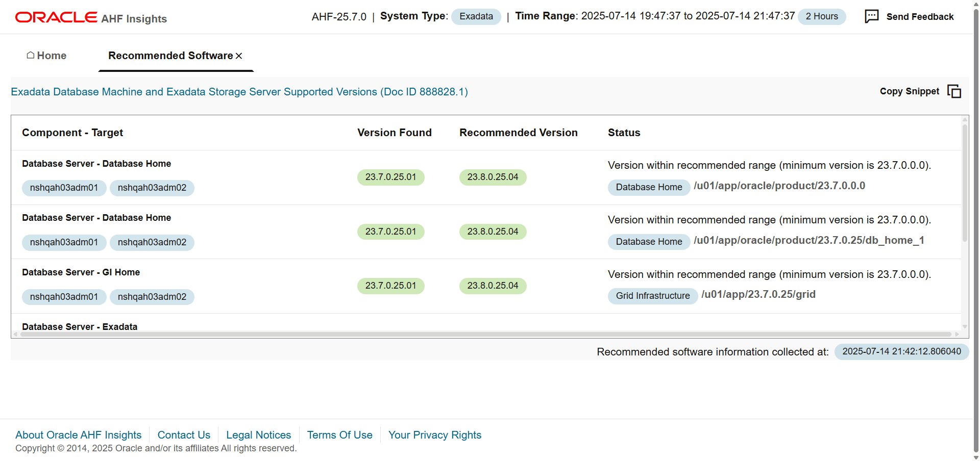980x461 pixels.
Task: Close the Recommended Software tab
Action: point(239,56)
